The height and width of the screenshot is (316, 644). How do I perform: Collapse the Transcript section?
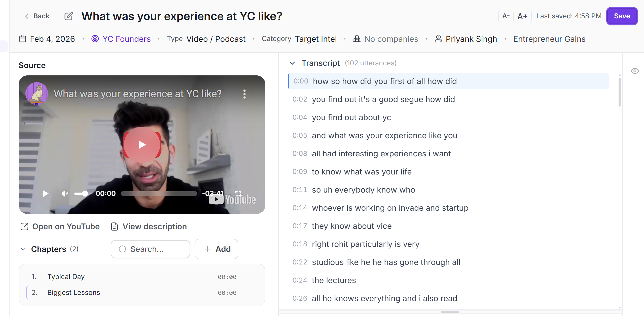click(292, 63)
